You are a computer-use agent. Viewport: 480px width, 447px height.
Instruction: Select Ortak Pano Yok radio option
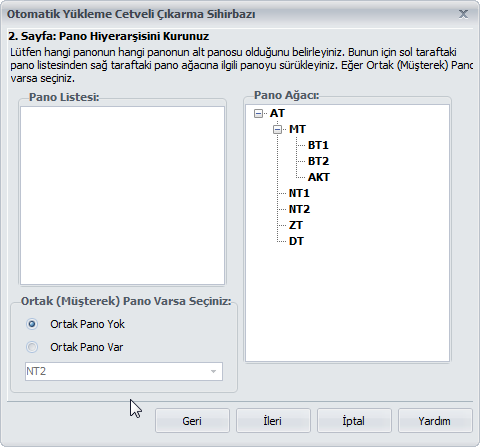coord(32,324)
